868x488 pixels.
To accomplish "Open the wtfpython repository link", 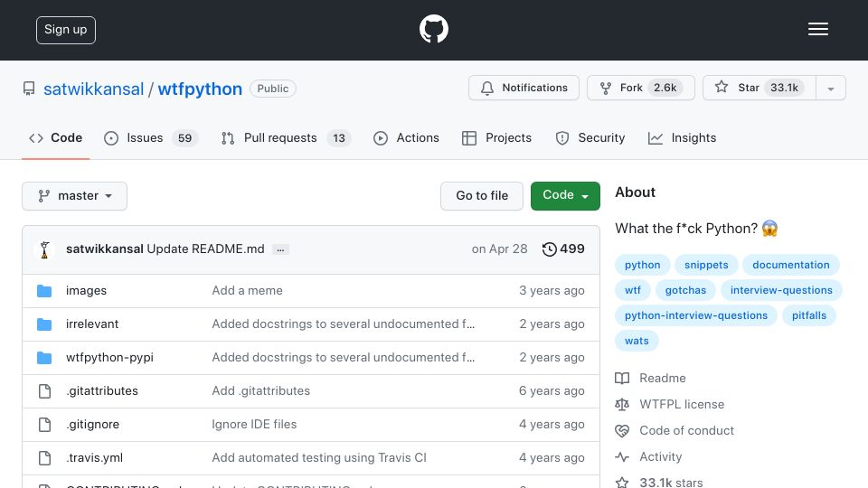I will (200, 89).
